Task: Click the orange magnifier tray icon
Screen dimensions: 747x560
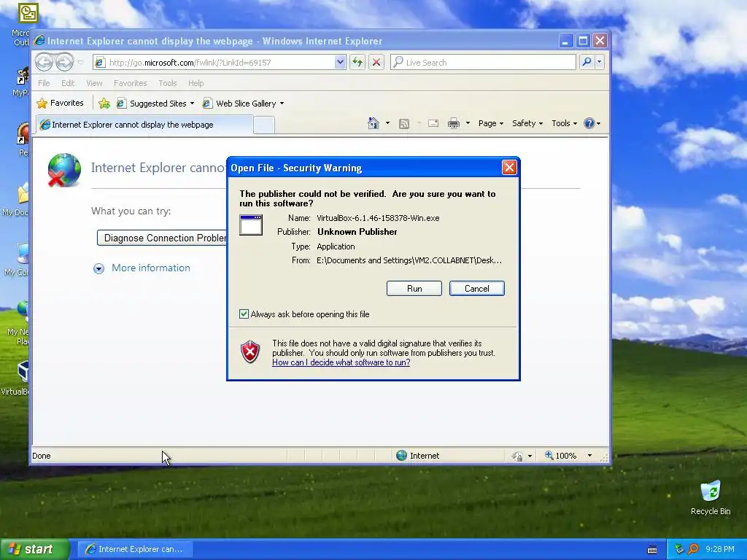Action: 693,549
